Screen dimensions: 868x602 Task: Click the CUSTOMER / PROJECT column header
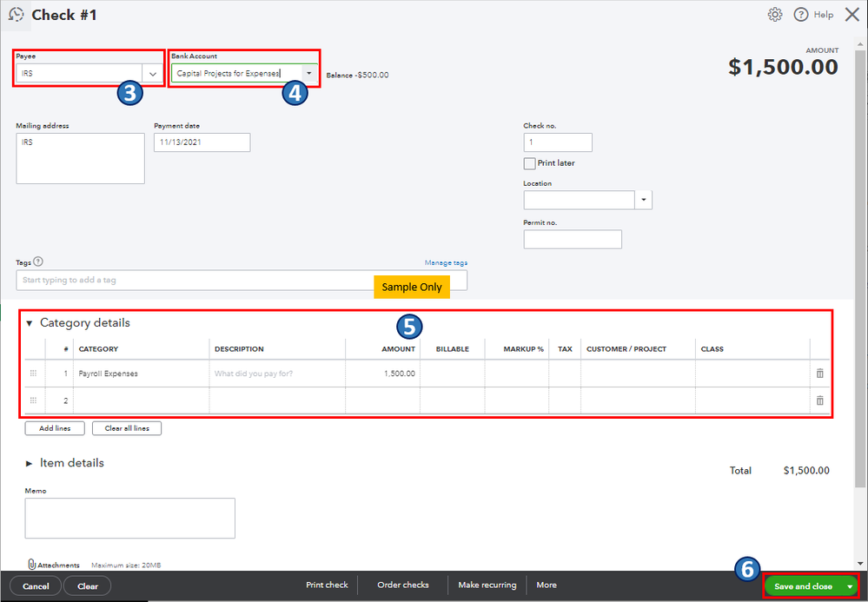(626, 349)
